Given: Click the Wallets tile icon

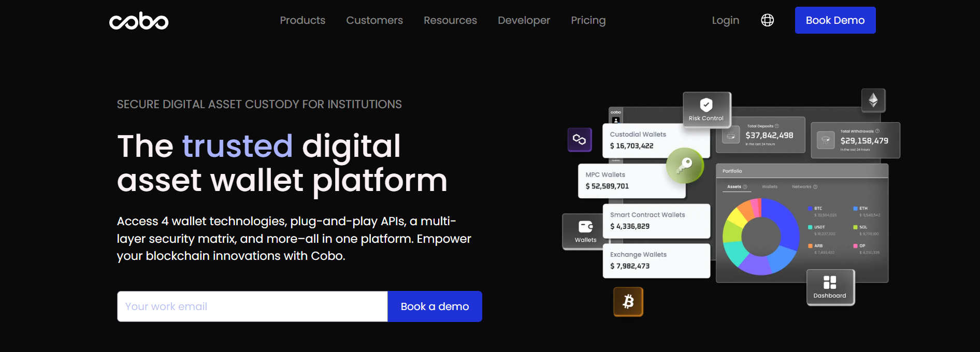Looking at the screenshot, I should (x=585, y=227).
